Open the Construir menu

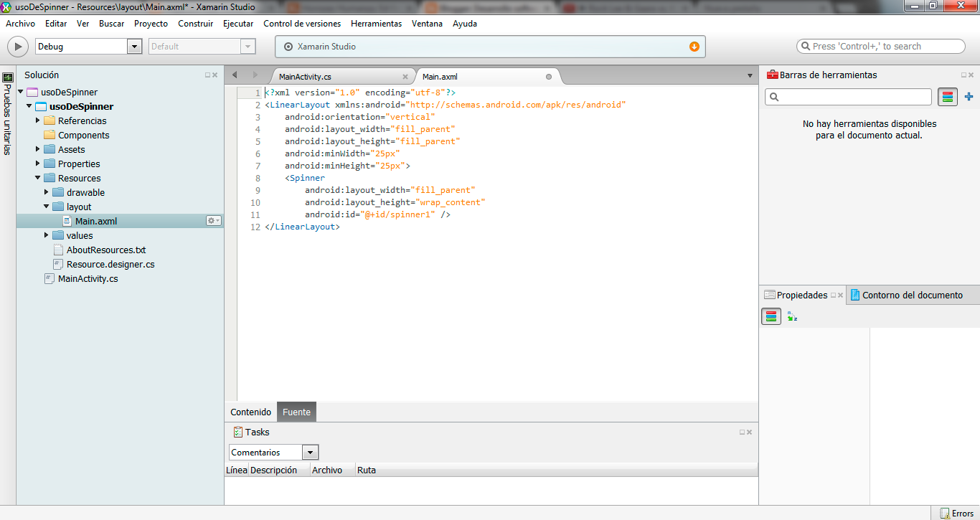[195, 24]
